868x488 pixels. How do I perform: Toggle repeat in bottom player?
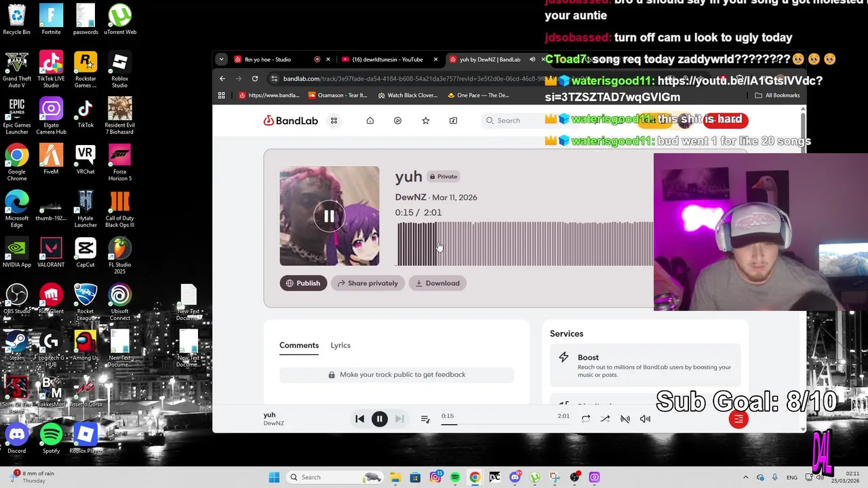(586, 419)
